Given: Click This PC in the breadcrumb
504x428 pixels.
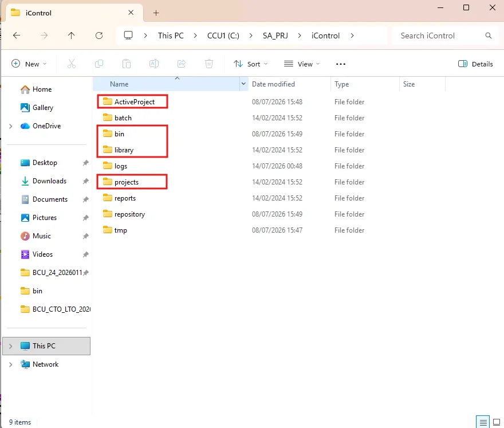Looking at the screenshot, I should coord(171,36).
